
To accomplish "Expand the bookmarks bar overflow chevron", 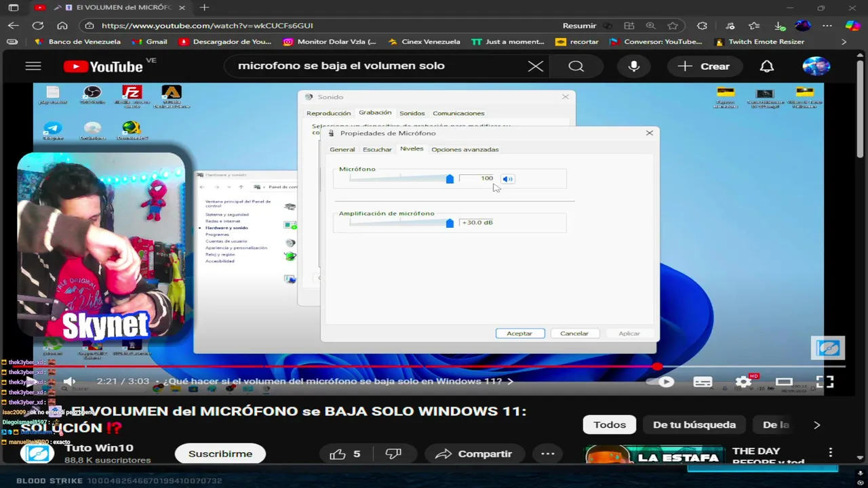I will click(844, 41).
